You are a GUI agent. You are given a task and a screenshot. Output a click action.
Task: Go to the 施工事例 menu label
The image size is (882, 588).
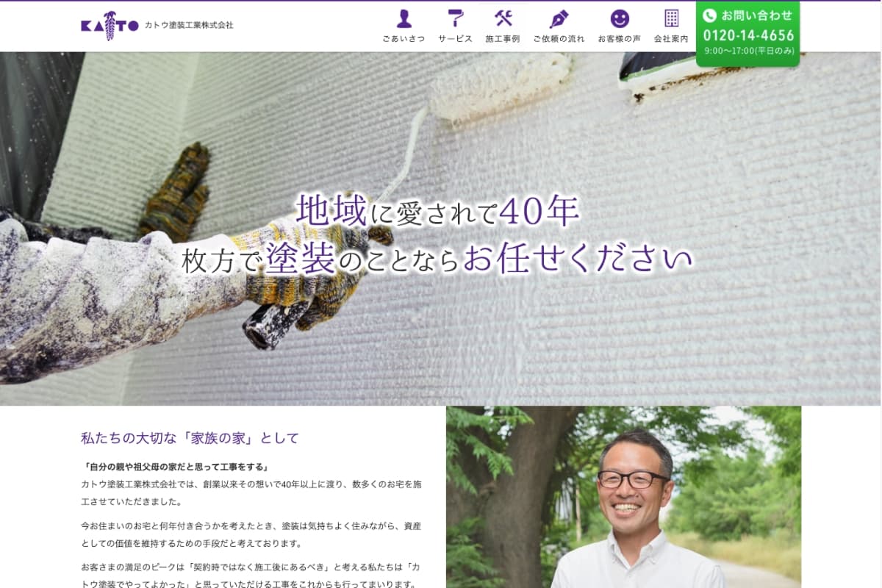coord(503,39)
